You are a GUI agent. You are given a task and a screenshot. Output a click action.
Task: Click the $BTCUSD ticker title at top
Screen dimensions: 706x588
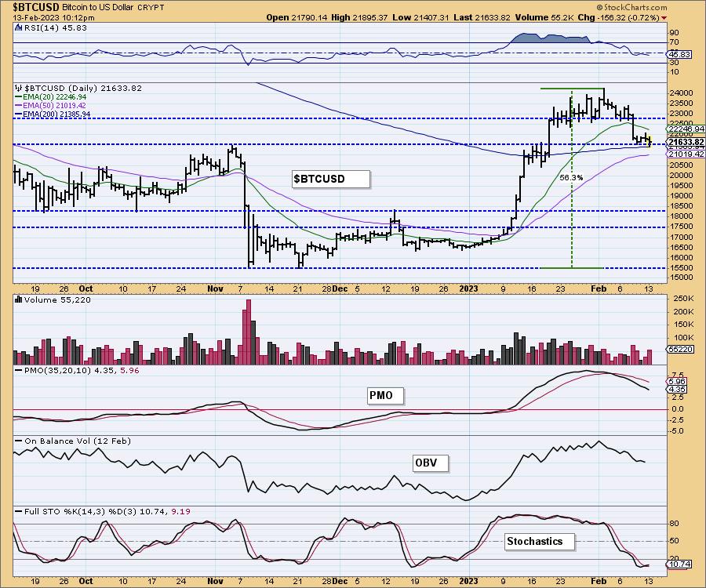(35, 7)
